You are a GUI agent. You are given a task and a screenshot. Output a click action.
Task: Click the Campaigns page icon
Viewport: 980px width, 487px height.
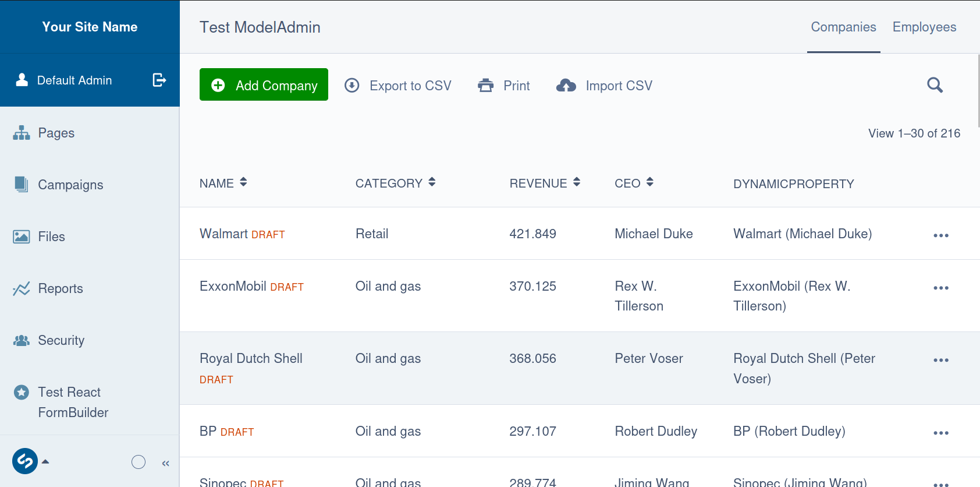[x=22, y=185]
